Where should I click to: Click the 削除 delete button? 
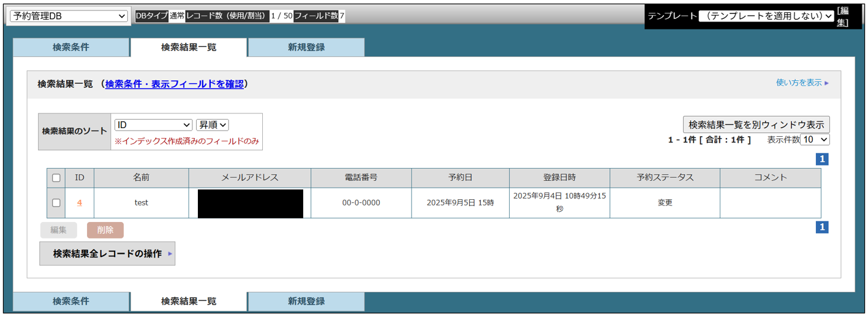[105, 230]
